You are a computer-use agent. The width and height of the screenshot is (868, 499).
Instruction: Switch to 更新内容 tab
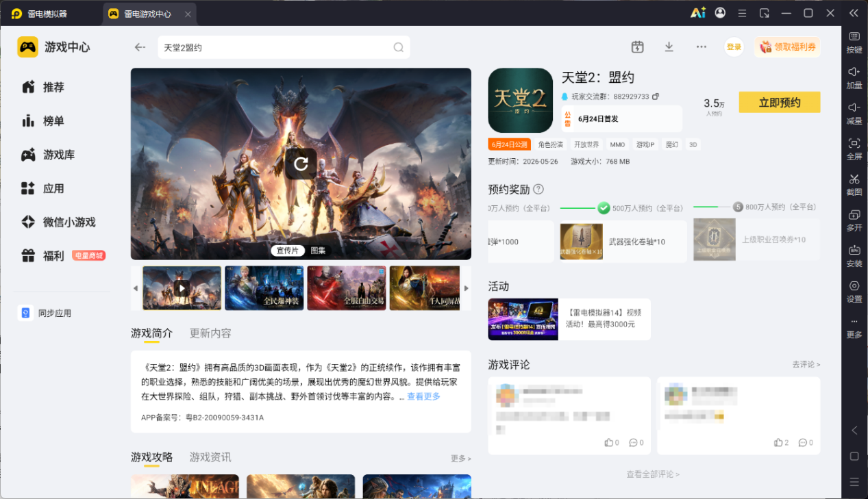click(x=210, y=333)
